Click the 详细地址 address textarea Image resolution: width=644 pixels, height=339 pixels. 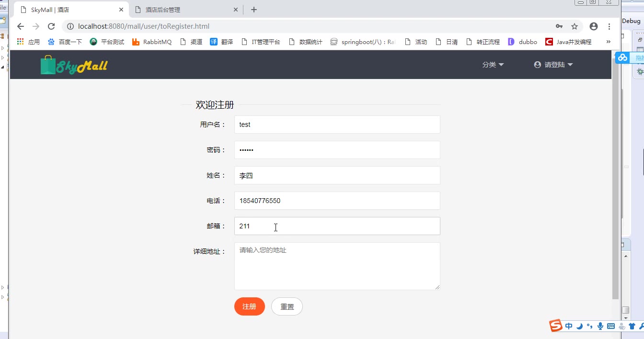click(x=337, y=266)
